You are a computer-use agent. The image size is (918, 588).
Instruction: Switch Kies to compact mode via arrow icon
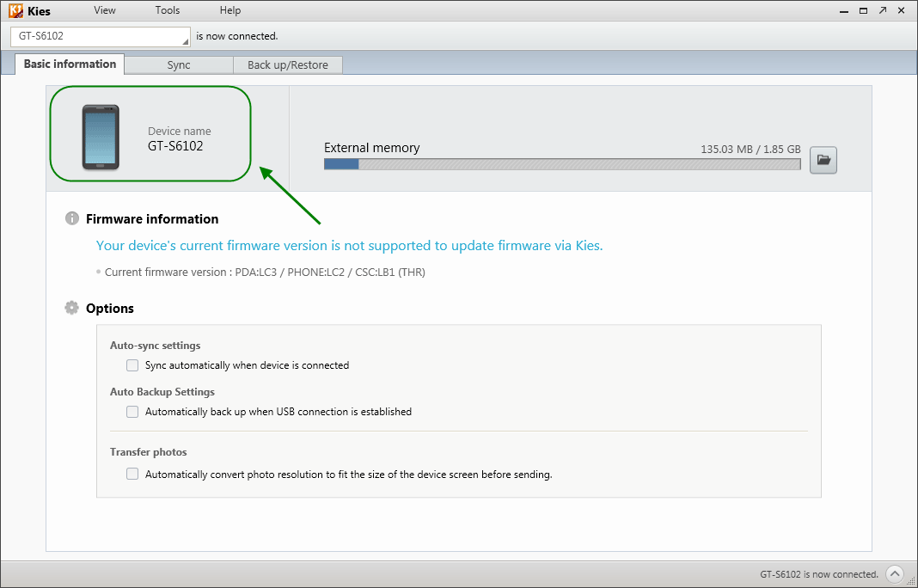(x=883, y=10)
